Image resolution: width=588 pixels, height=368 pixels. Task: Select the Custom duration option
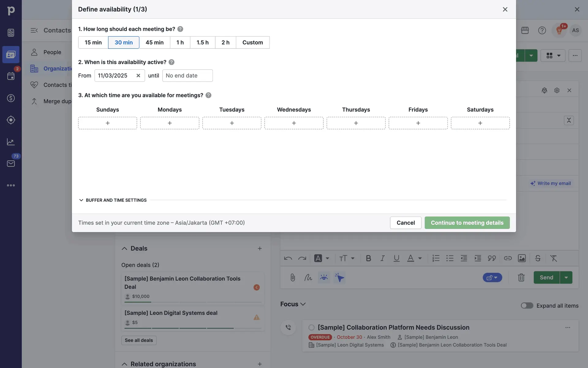252,42
